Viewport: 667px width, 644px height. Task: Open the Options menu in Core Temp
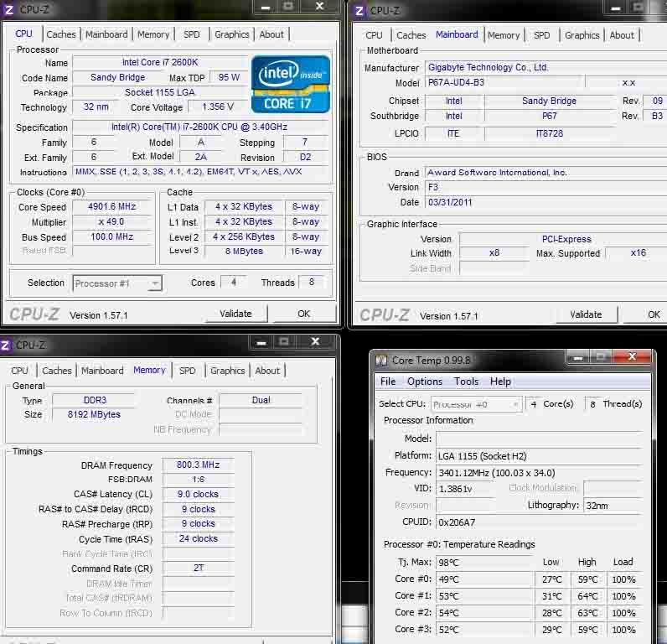click(x=425, y=382)
